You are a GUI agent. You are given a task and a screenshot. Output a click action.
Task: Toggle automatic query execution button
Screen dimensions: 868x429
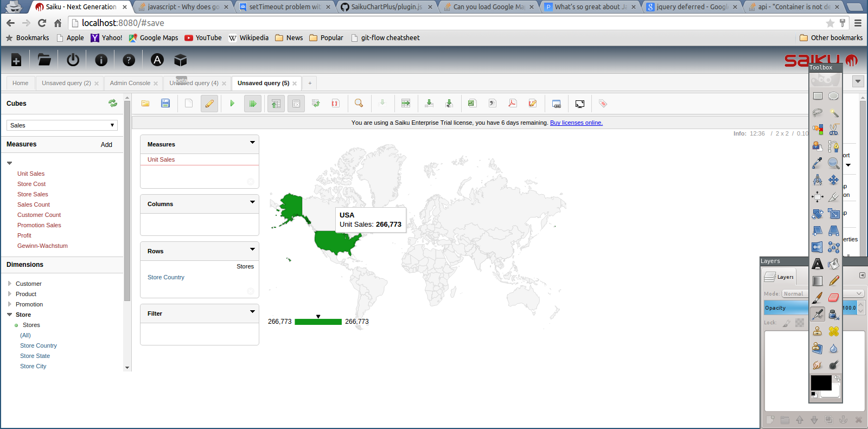253,103
